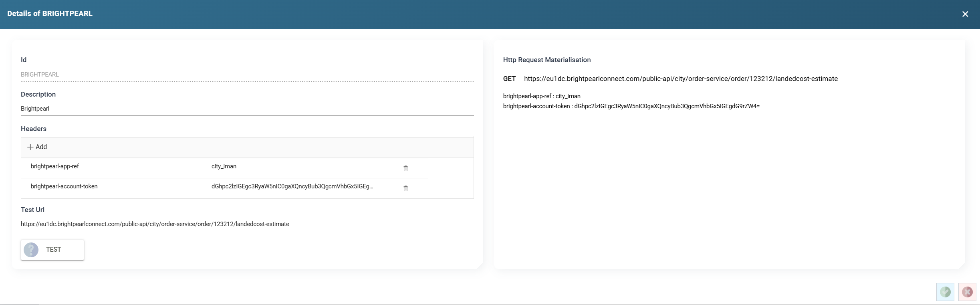This screenshot has width=980, height=305.
Task: Edit the truncated account token value
Action: 292,186
